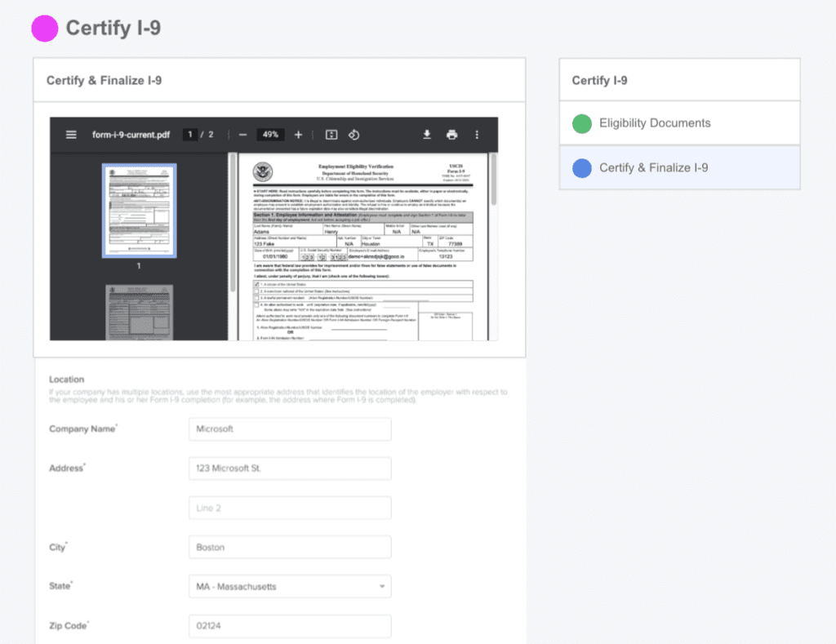The width and height of the screenshot is (836, 644).
Task: Click the 49% zoom level box
Action: coord(270,135)
